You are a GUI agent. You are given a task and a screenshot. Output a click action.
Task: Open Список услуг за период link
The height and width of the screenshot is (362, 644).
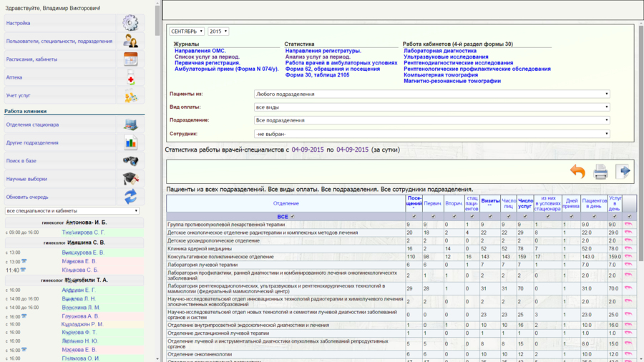(207, 57)
